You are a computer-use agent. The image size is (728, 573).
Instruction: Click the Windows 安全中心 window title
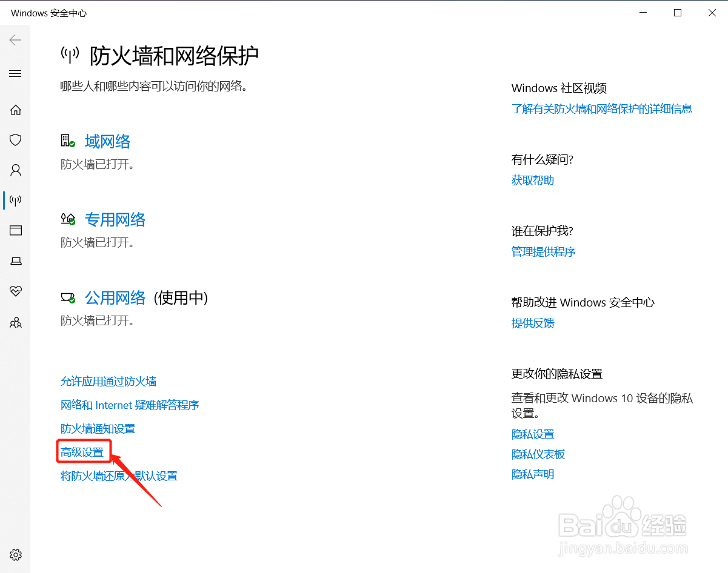[x=48, y=13]
